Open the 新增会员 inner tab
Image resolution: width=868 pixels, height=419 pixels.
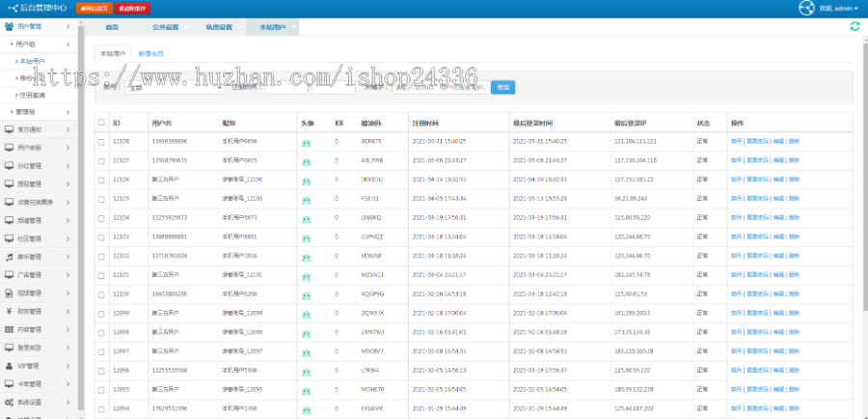pyautogui.click(x=150, y=54)
